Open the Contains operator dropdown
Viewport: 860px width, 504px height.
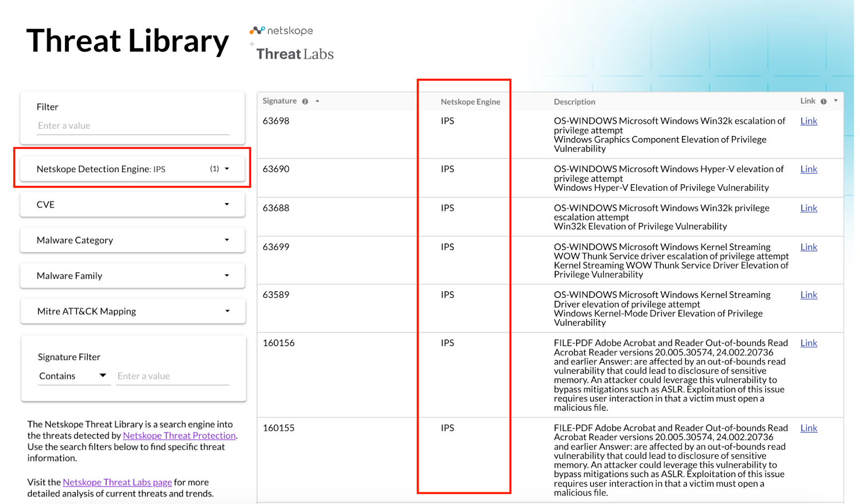pyautogui.click(x=73, y=376)
